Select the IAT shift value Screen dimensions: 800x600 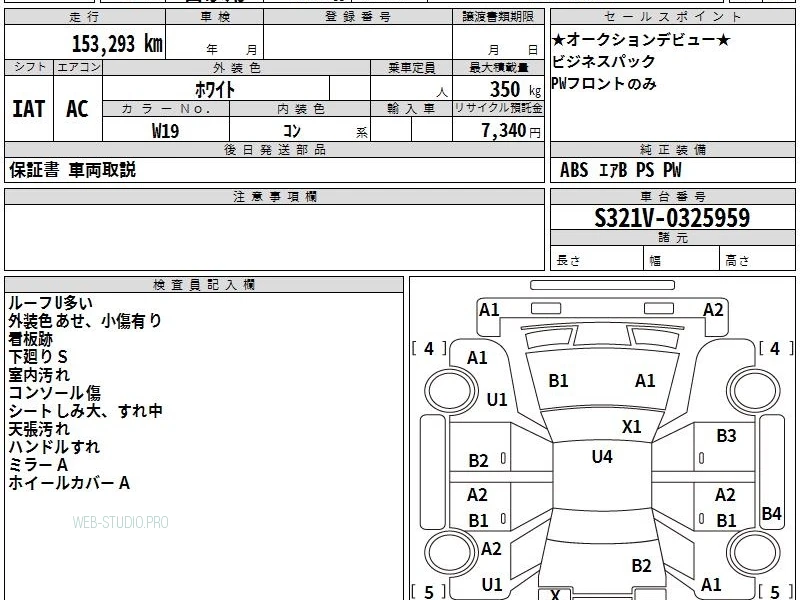pos(29,109)
